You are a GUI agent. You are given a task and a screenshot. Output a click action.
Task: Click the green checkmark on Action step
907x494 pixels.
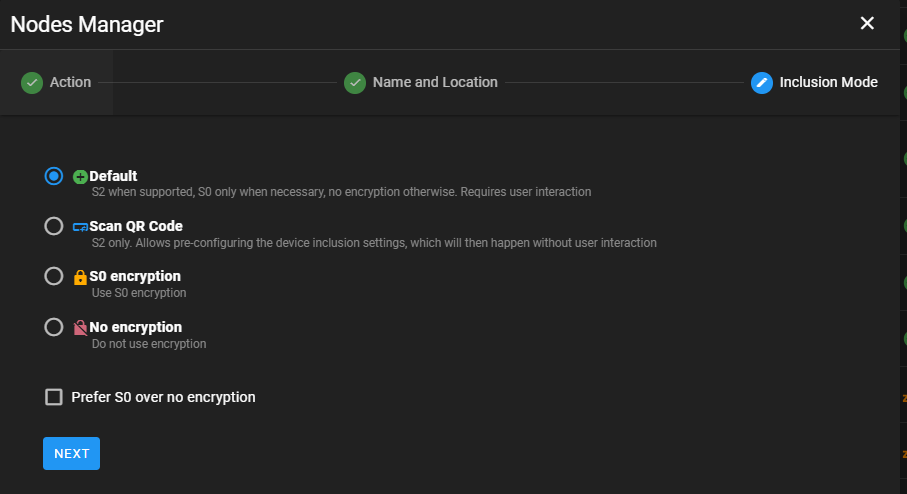coord(31,82)
